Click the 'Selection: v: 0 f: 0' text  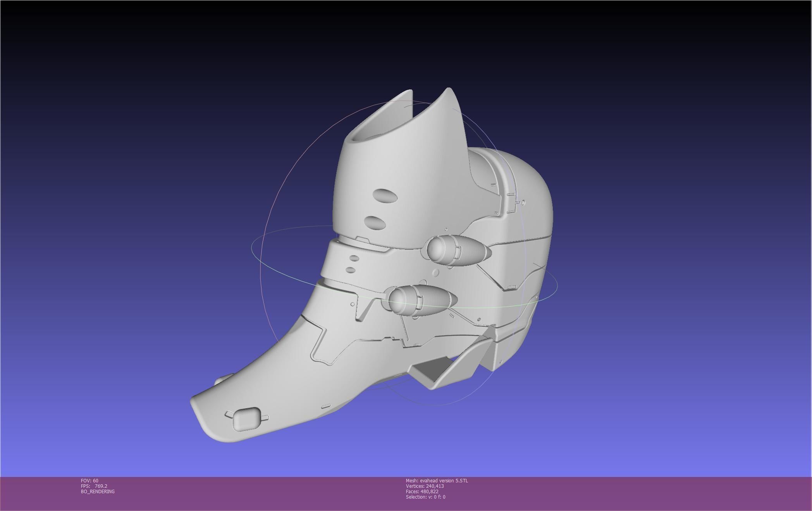(425, 497)
